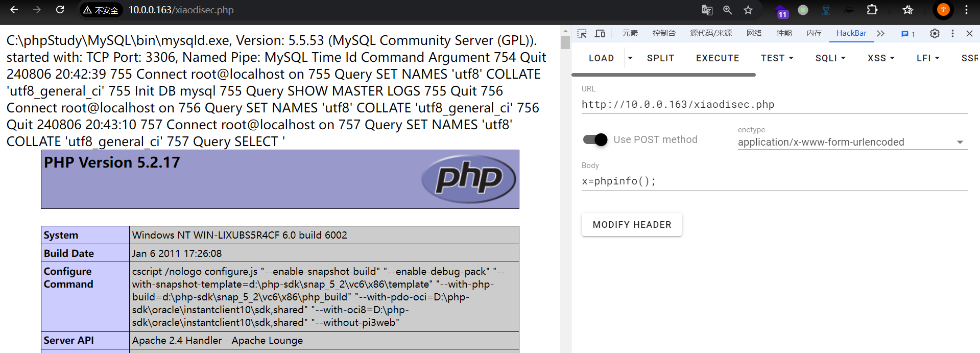This screenshot has height=353, width=980.
Task: Click the LOAD button in HackBar
Action: (601, 58)
